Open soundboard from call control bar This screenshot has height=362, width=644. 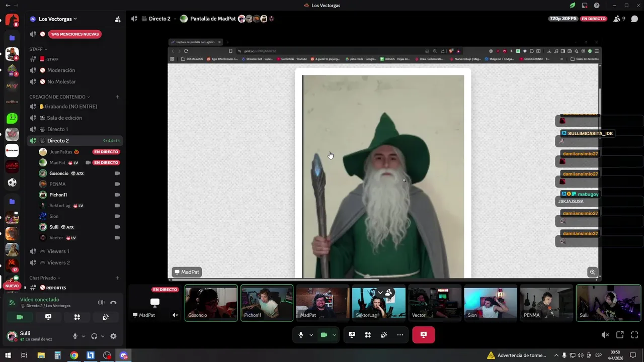point(384,335)
